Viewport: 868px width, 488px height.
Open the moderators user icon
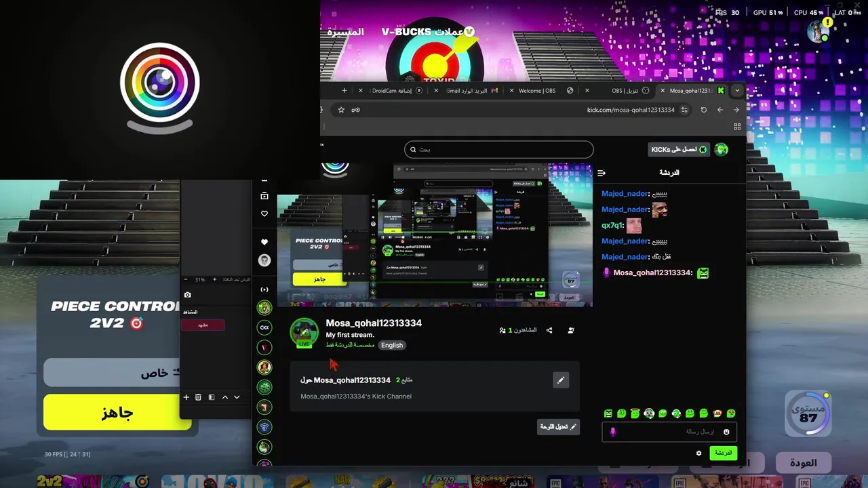click(x=571, y=330)
